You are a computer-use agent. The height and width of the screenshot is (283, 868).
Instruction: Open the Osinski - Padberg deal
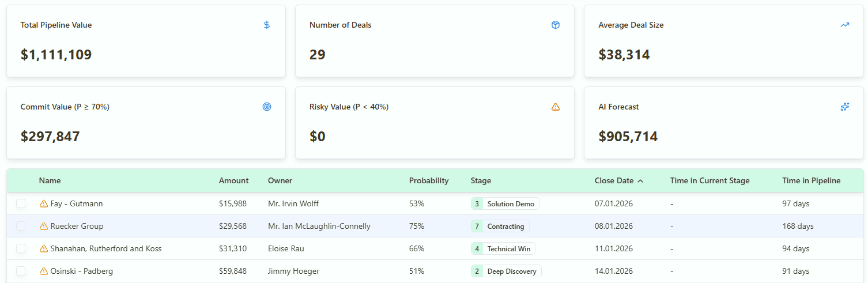pyautogui.click(x=82, y=271)
